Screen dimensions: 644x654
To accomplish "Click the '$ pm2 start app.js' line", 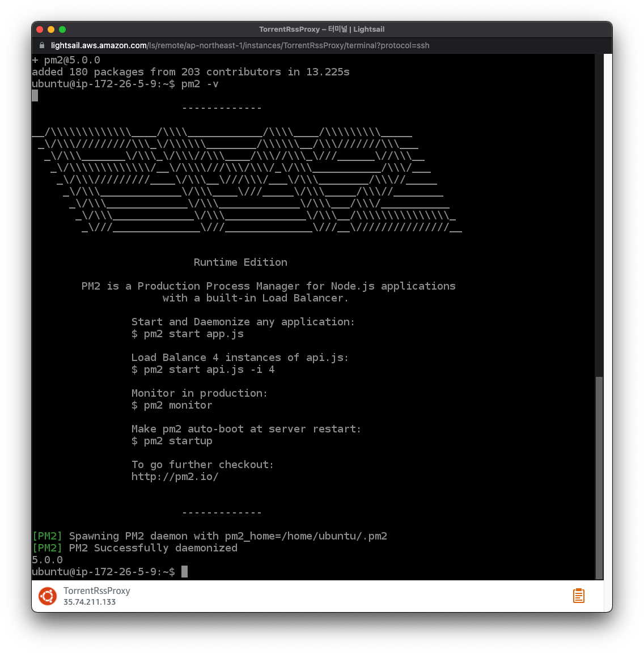I will point(187,334).
